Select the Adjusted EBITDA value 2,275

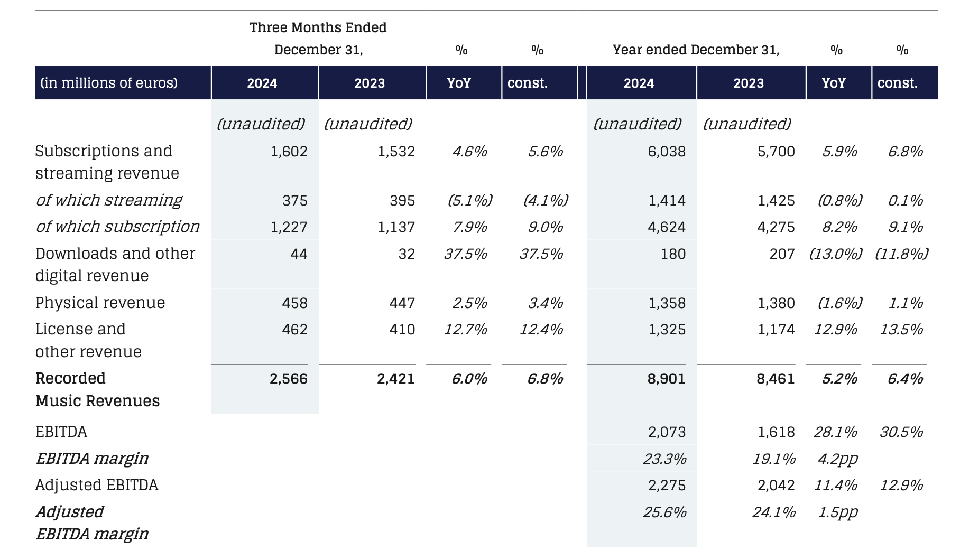(667, 486)
